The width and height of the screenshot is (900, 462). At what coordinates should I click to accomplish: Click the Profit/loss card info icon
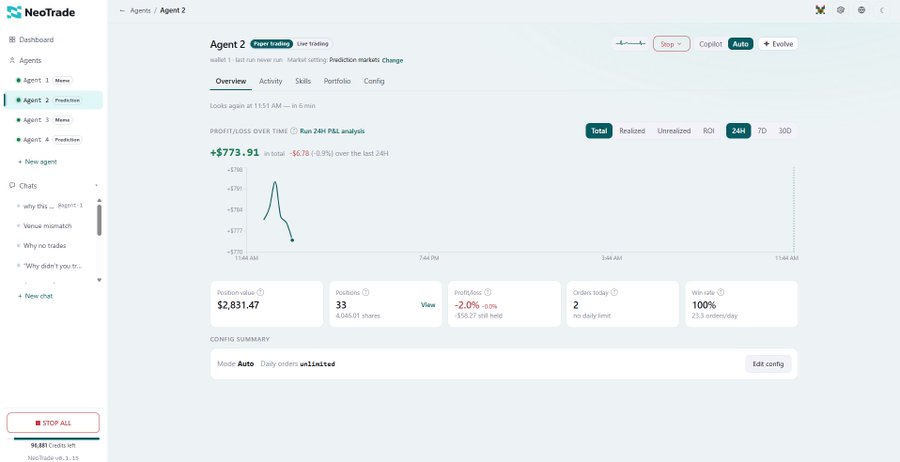[x=487, y=292]
